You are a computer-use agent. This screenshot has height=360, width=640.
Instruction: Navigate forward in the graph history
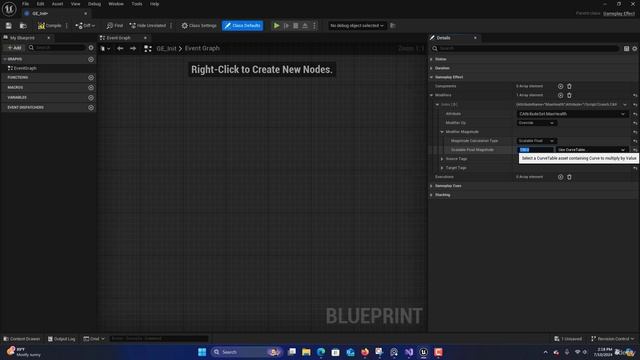tap(133, 49)
